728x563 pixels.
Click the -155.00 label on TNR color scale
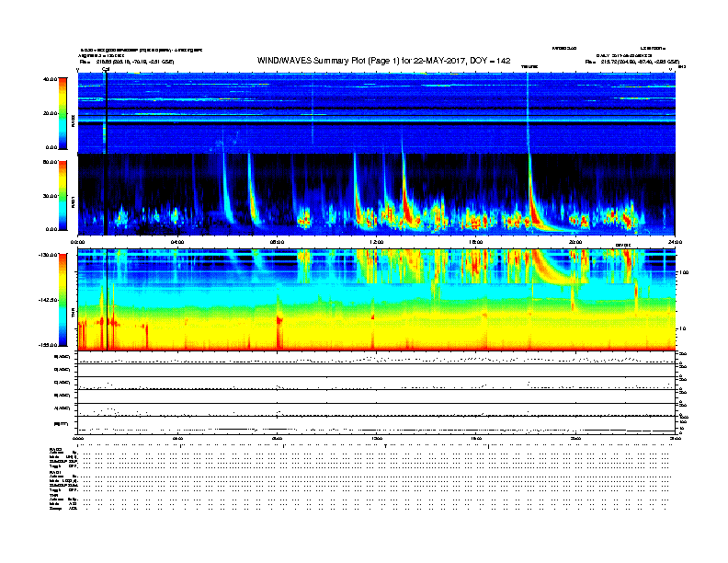point(48,345)
